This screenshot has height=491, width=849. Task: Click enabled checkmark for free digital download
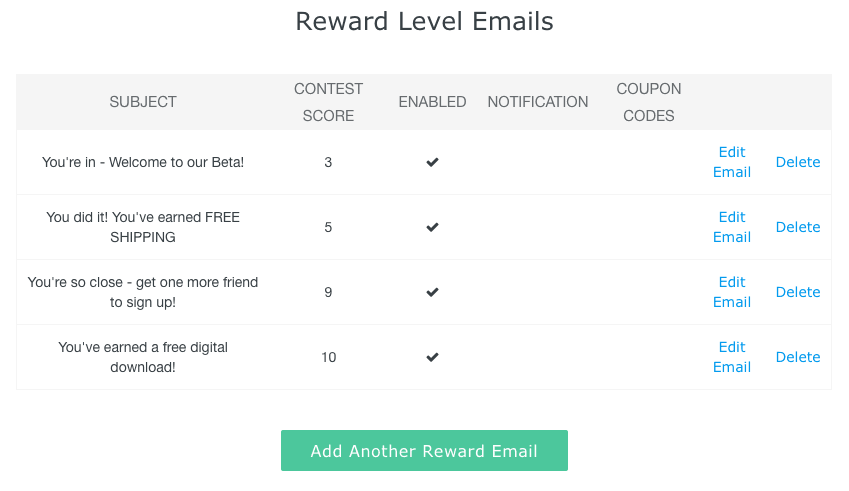(x=432, y=357)
